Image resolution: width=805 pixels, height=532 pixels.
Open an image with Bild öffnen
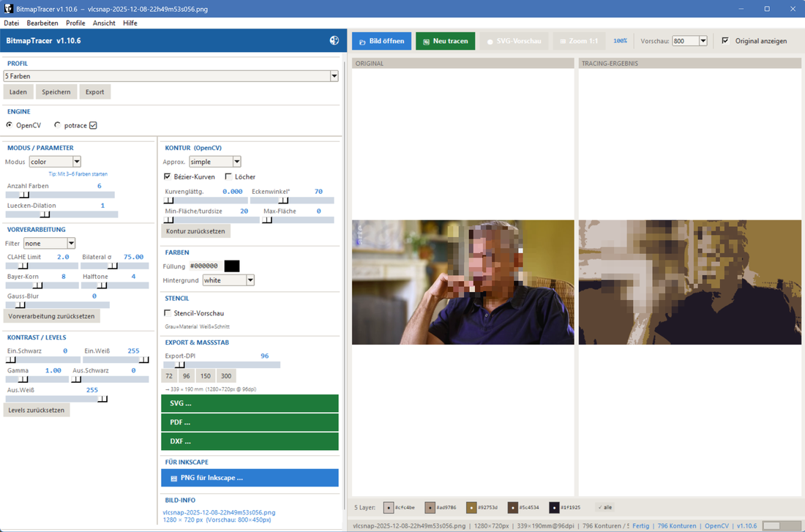pyautogui.click(x=381, y=41)
